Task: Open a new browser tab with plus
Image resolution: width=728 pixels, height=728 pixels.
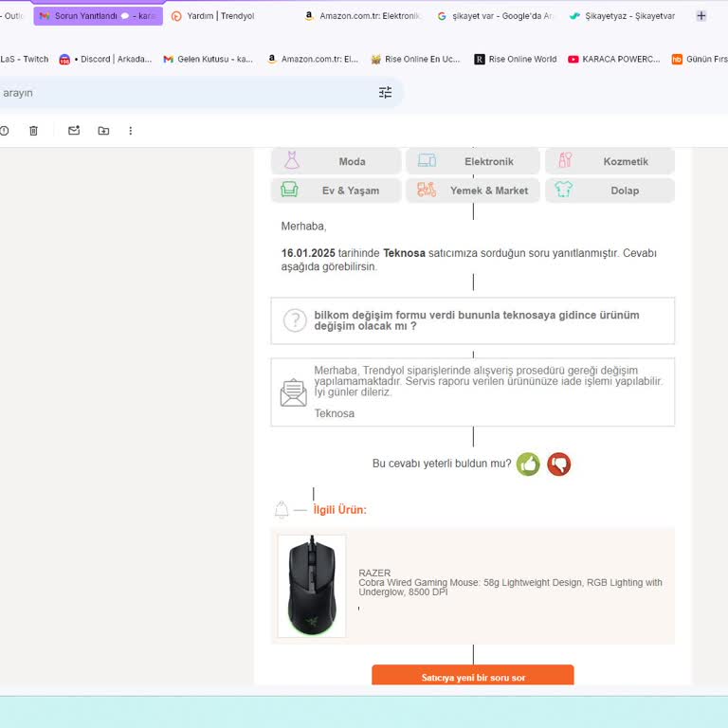Action: (x=701, y=16)
